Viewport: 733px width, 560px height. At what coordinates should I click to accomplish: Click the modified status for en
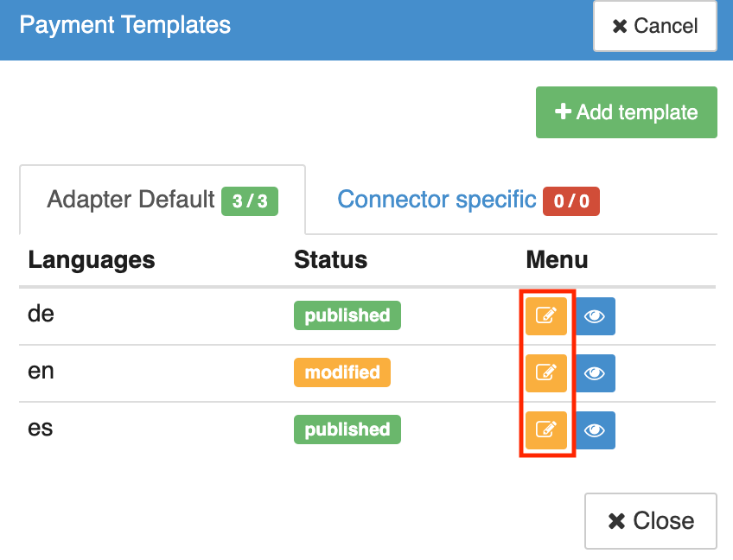tap(342, 372)
